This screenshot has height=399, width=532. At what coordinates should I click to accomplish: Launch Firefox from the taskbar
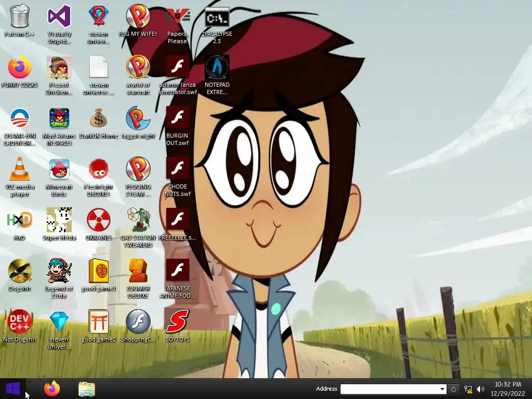pos(52,389)
